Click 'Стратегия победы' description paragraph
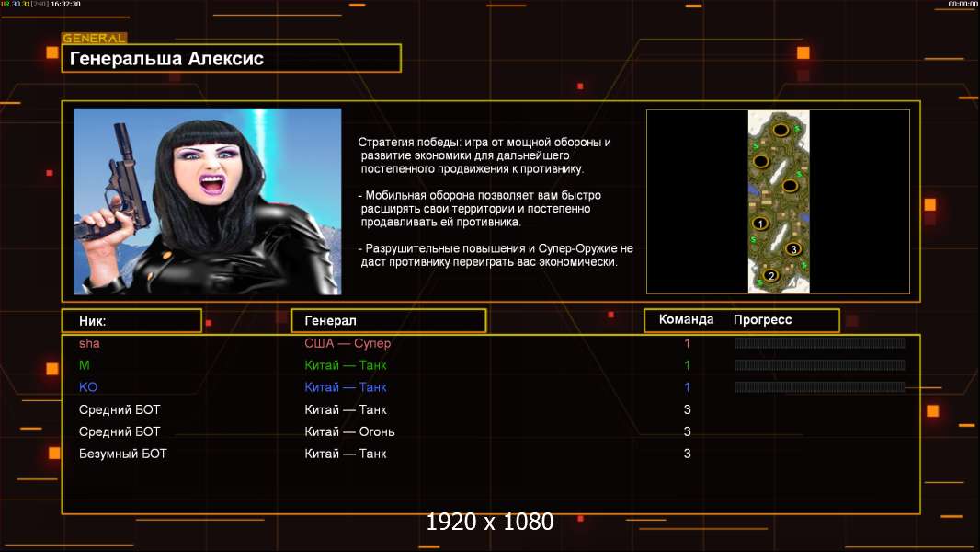The height and width of the screenshot is (552, 980). tap(485, 155)
